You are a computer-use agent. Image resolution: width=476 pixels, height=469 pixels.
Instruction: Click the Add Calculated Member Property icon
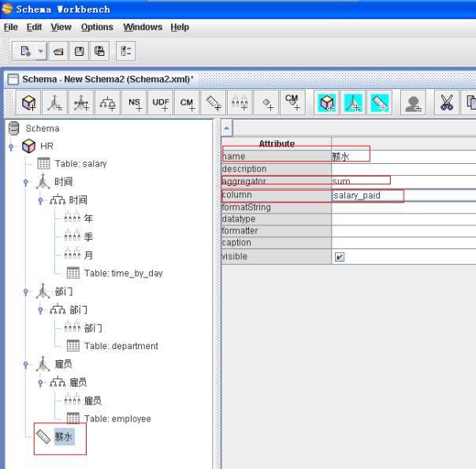tap(292, 102)
